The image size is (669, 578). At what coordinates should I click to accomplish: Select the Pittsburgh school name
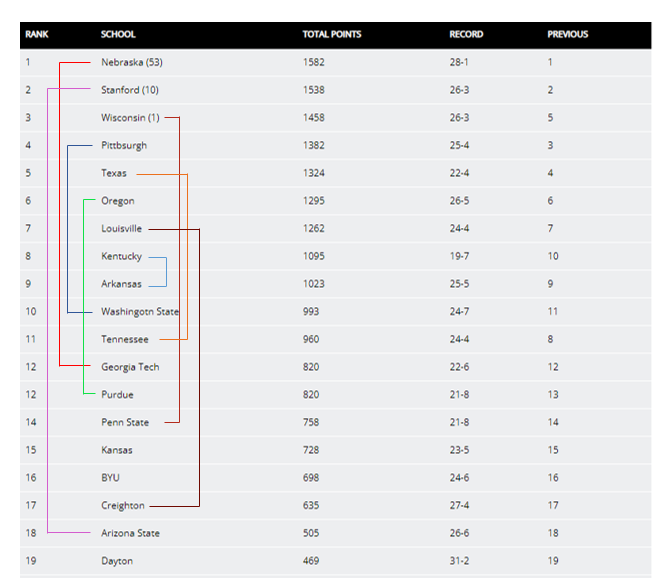coord(124,145)
